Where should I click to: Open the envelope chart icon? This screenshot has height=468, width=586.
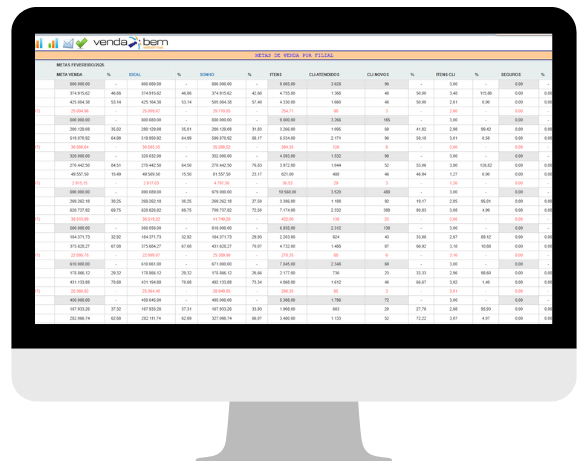click(68, 43)
